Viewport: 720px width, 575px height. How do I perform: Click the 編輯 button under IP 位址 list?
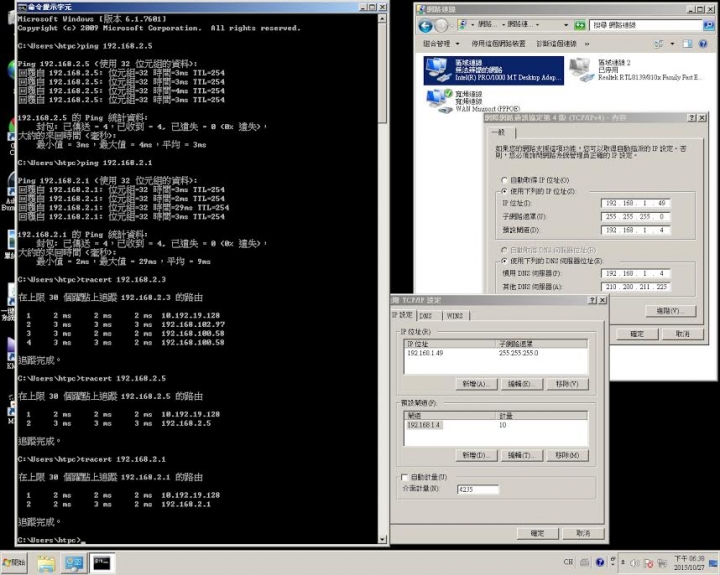(x=522, y=384)
